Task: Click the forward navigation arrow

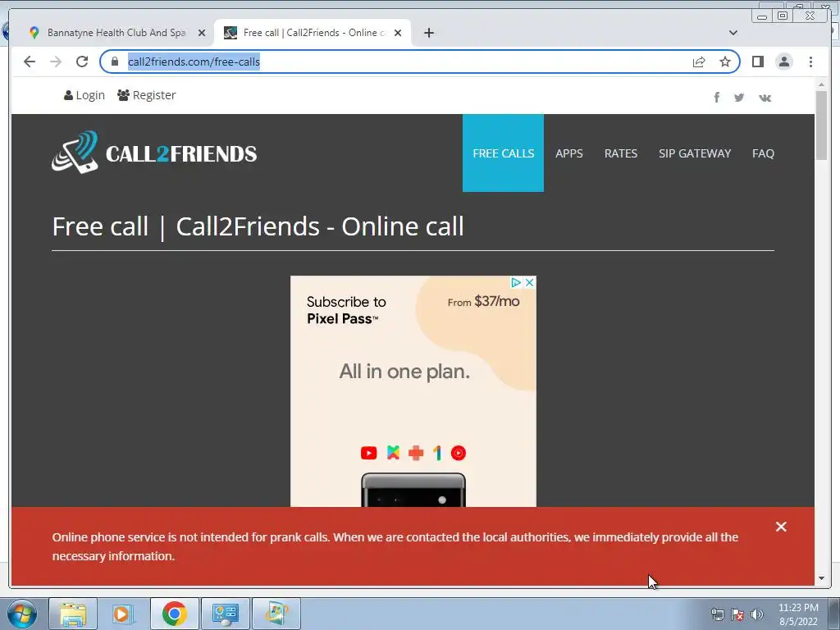Action: (x=56, y=62)
